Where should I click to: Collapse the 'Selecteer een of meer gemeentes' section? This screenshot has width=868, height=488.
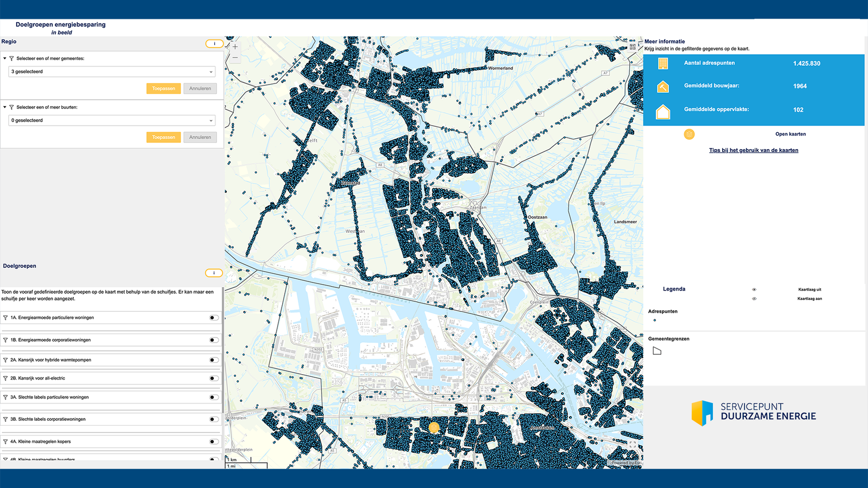click(5, 59)
